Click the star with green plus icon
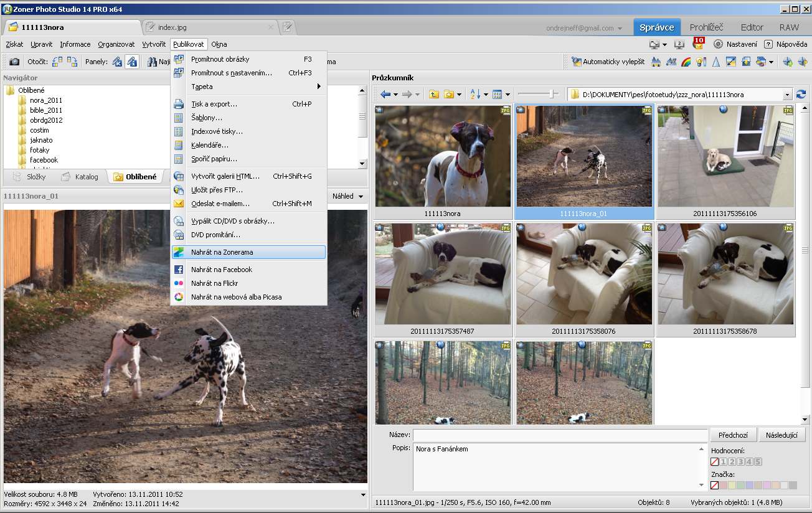 pos(788,62)
